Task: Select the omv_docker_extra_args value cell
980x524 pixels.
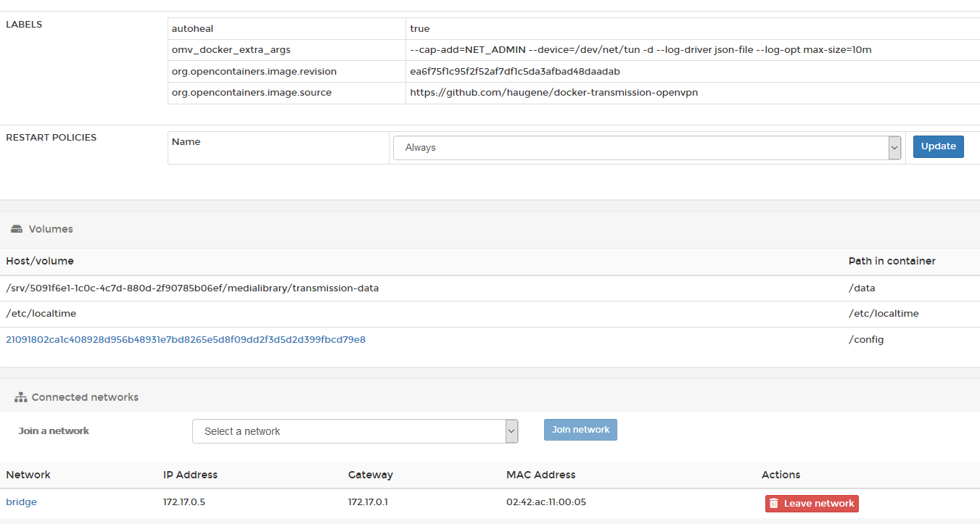Action: (641, 49)
